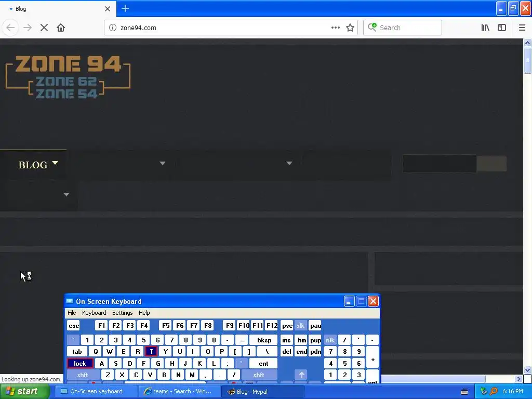Go forward with the browser forward arrow
This screenshot has height=399, width=532.
(x=28, y=28)
